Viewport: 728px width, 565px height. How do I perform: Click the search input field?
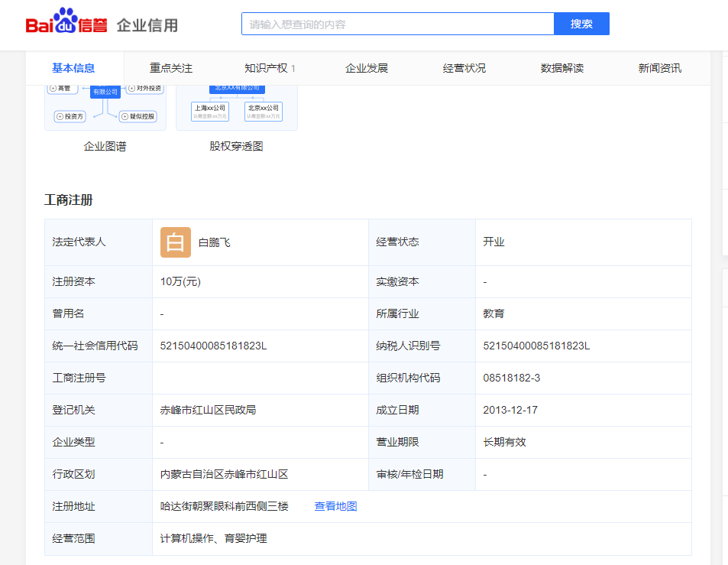[x=397, y=24]
